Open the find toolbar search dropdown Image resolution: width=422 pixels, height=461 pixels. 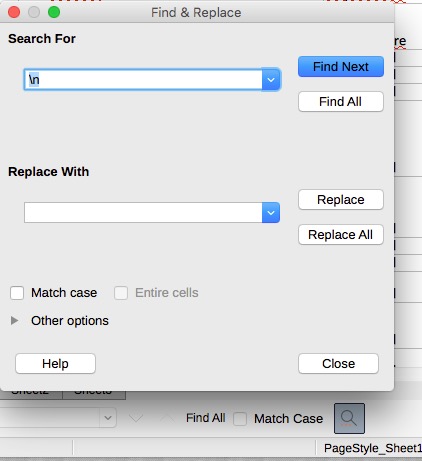point(108,417)
